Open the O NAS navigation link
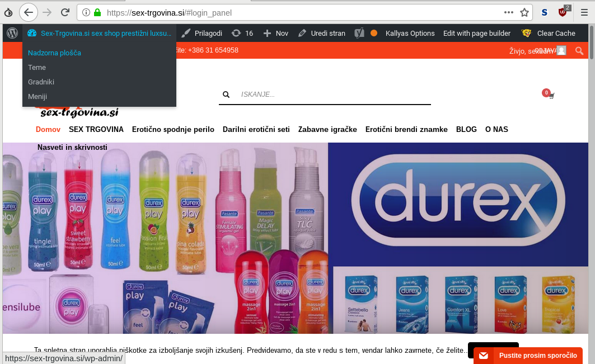The height and width of the screenshot is (364, 595). click(496, 129)
